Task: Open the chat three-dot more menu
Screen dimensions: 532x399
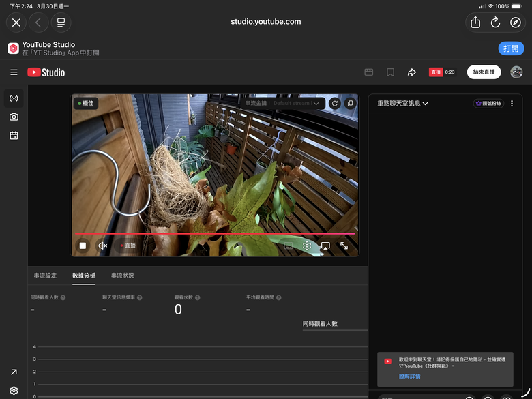Action: tap(512, 104)
